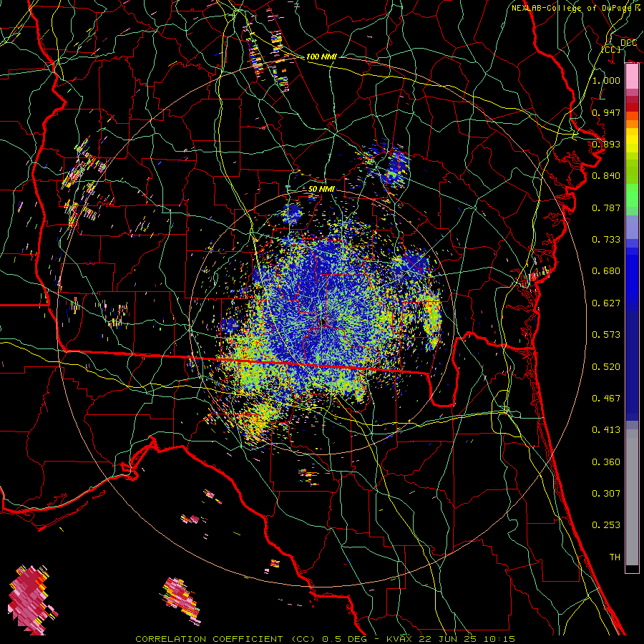Viewport: 644px width, 644px height.
Task: Click the 0.573 legend value
Action: point(606,335)
